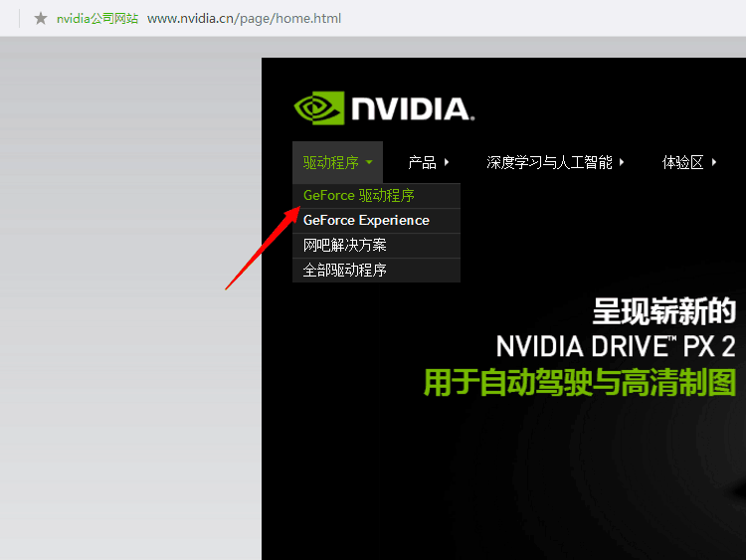Click the bookmark star icon

tap(41, 19)
